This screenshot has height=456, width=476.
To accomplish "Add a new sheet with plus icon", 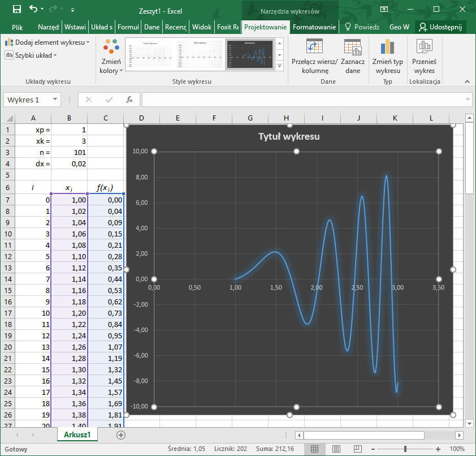I will click(120, 435).
